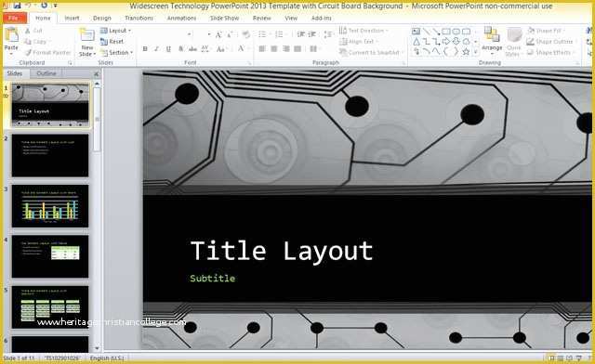Activate the Format Painter tool
Viewport: 595px width, 364px height.
[x=47, y=53]
